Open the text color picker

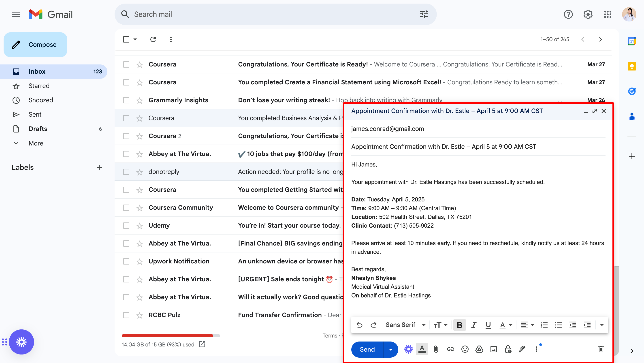coord(505,325)
